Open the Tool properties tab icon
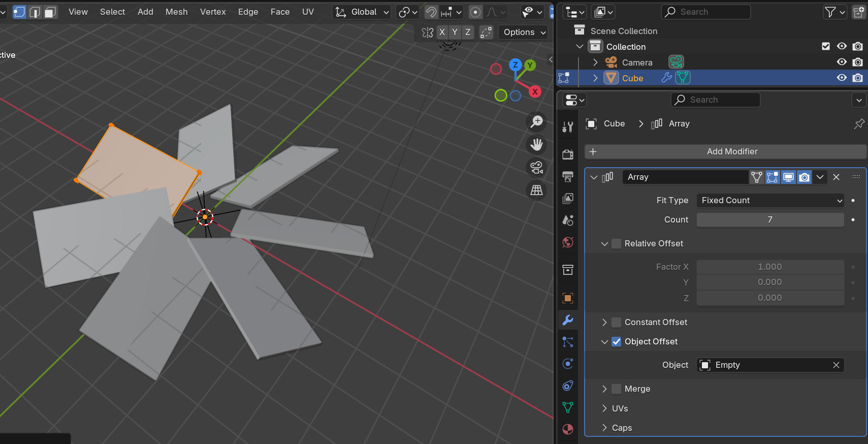 568,126
